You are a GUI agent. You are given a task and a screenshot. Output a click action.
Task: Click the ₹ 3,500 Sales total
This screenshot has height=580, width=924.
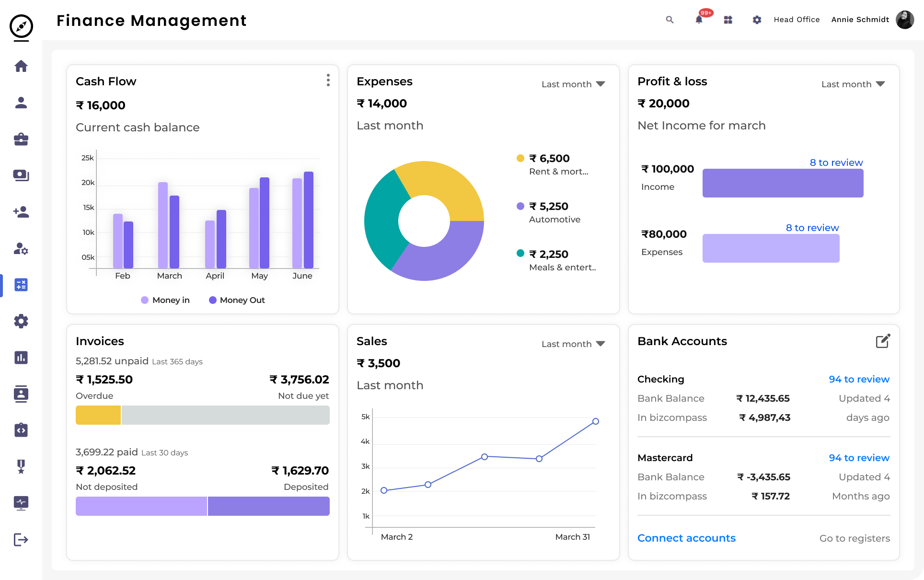[379, 363]
